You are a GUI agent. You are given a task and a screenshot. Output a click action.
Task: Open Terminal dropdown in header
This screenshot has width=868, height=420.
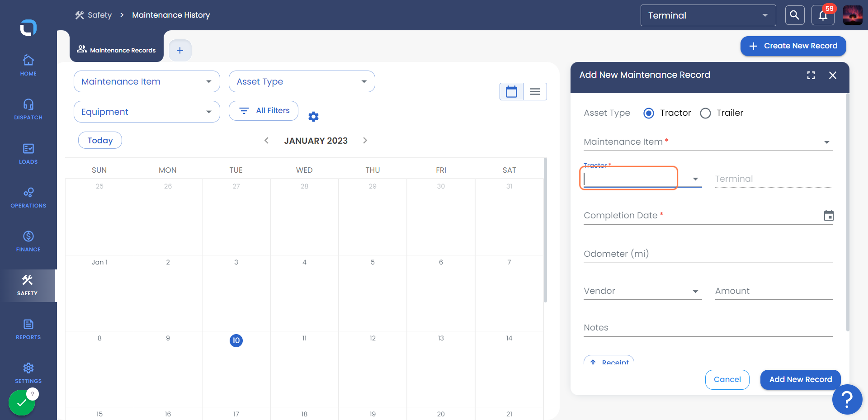[708, 15]
